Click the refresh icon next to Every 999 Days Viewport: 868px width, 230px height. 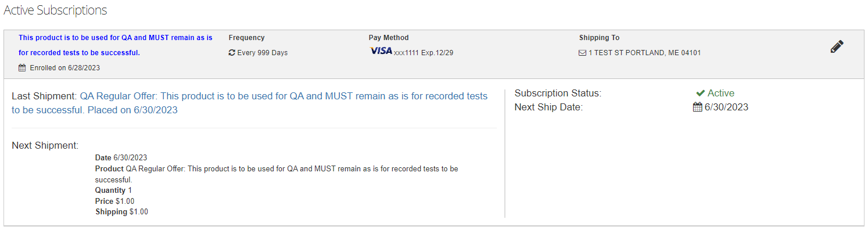(x=232, y=53)
